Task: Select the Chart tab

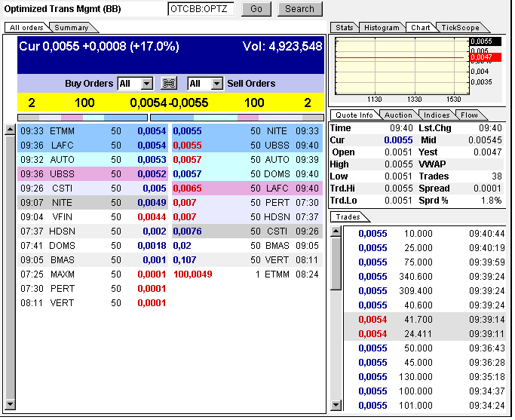Action: click(x=421, y=28)
